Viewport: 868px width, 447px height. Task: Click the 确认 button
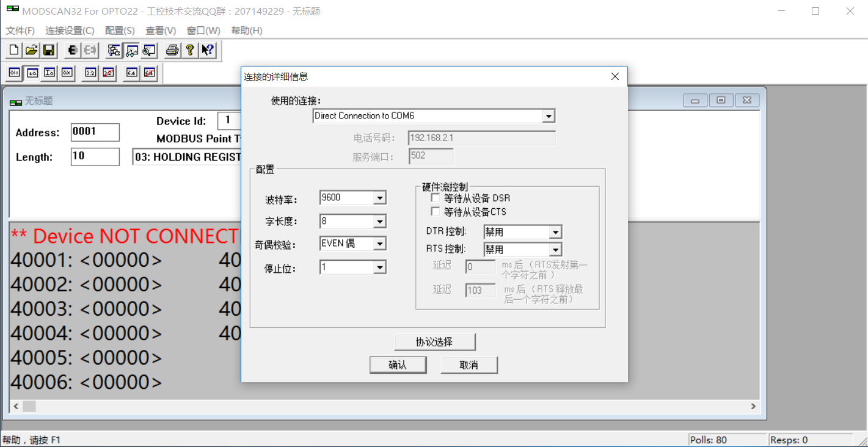(397, 365)
